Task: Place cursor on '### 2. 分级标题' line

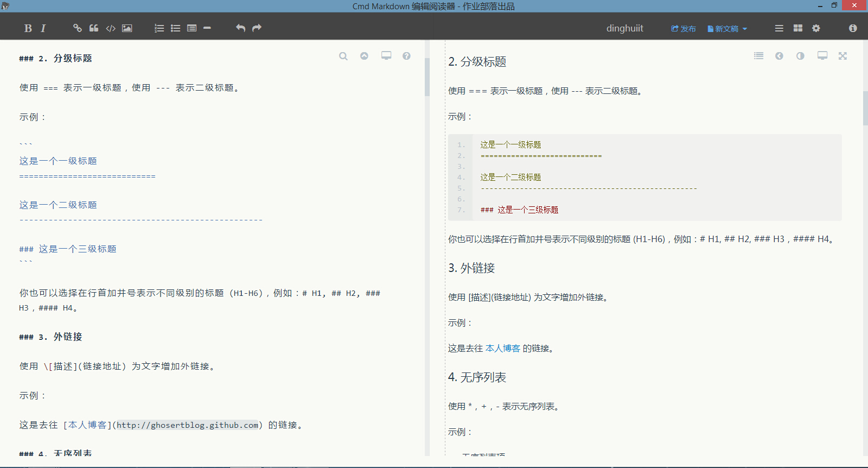Action: click(x=55, y=59)
